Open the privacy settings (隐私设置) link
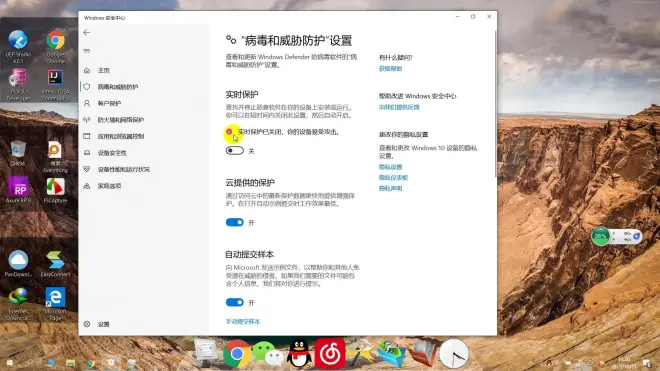 point(391,167)
